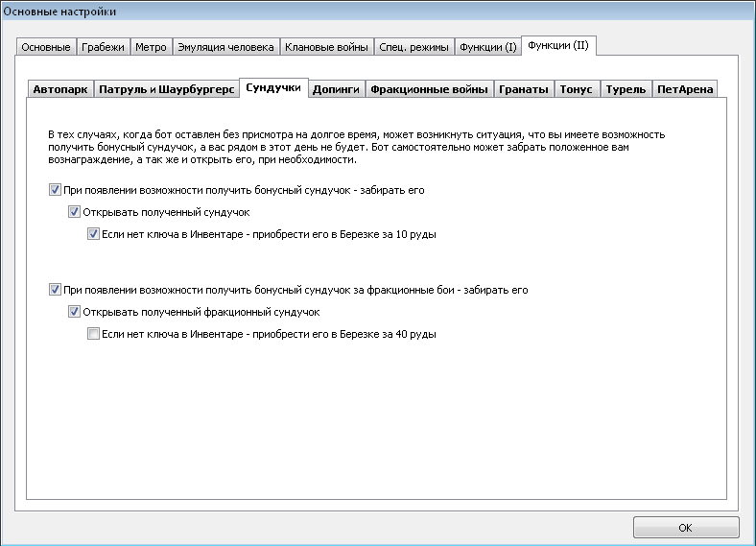Enable buying key for 40 руды

click(93, 334)
